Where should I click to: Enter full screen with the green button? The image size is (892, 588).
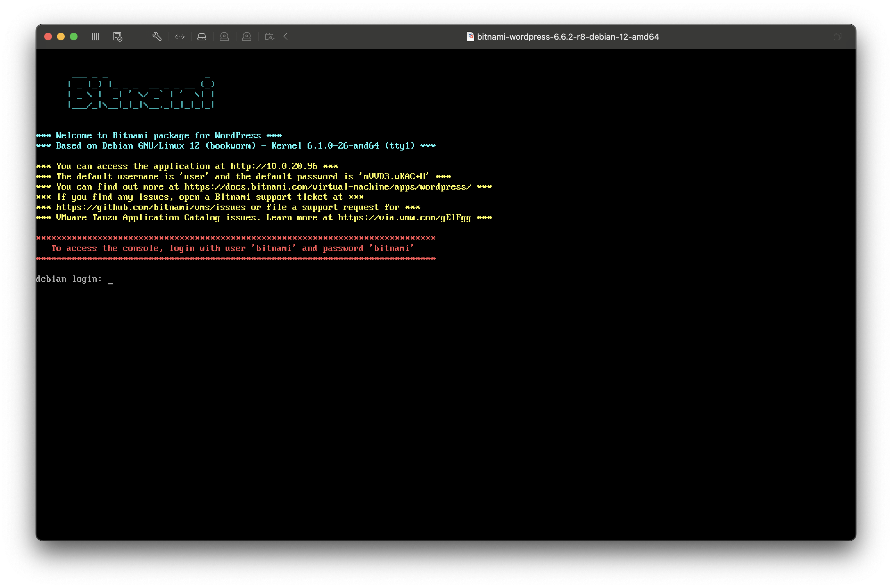(73, 37)
